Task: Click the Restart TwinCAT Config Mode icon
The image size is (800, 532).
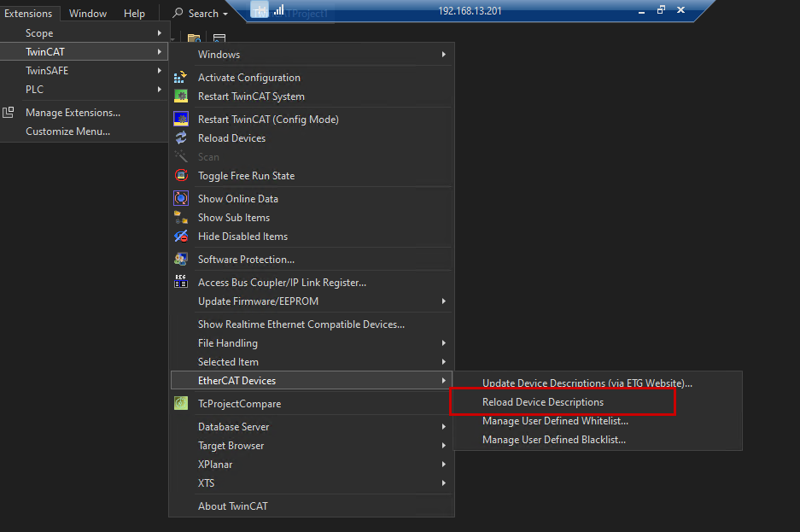Action: [181, 120]
